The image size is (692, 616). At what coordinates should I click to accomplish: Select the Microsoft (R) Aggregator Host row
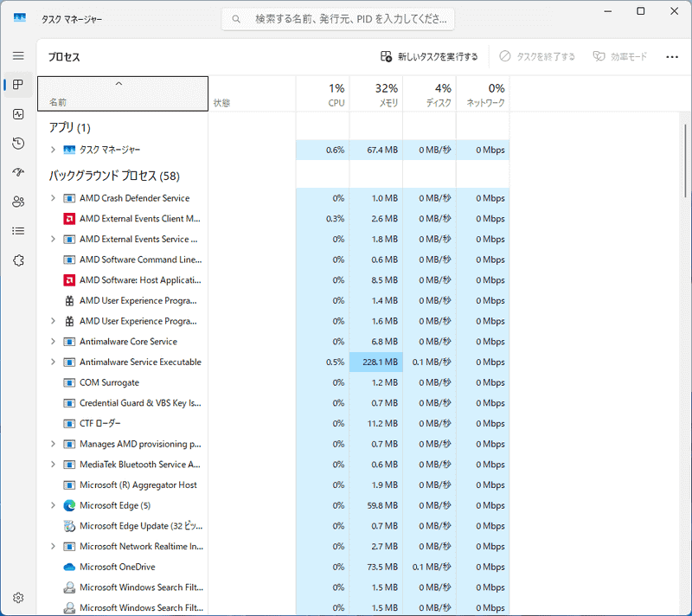click(273, 485)
